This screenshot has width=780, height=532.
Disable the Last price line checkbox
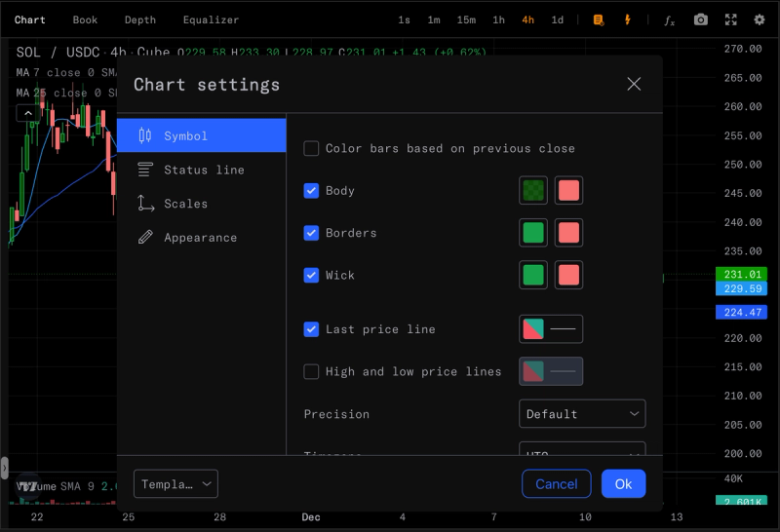pyautogui.click(x=311, y=329)
